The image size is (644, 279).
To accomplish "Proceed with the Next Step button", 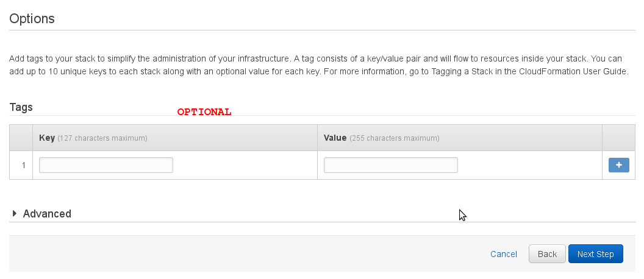I will (595, 254).
